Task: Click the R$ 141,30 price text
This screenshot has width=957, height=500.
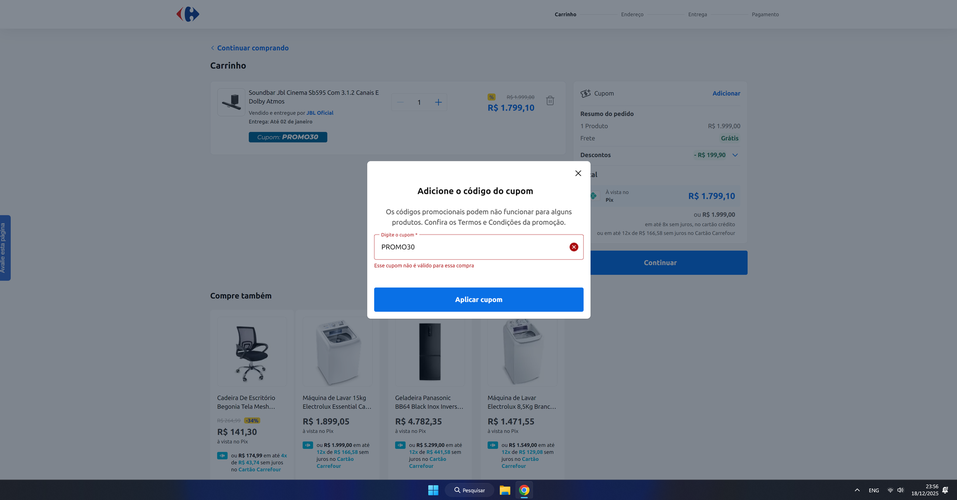Action: tap(237, 432)
